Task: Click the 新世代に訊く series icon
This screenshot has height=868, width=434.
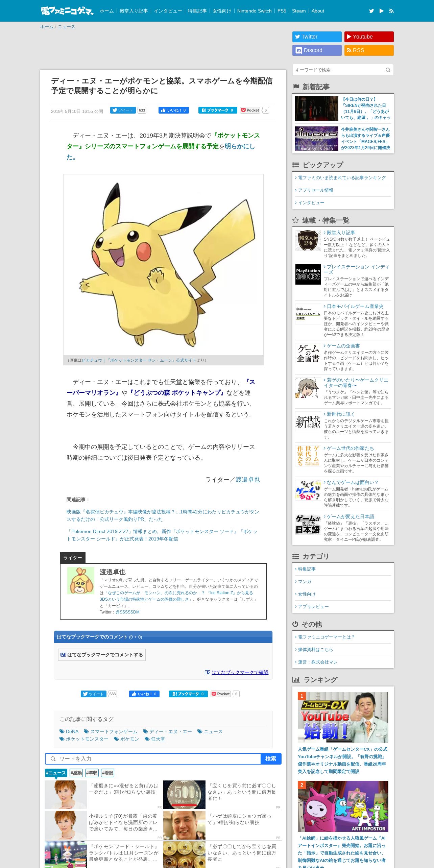Action: tap(308, 422)
